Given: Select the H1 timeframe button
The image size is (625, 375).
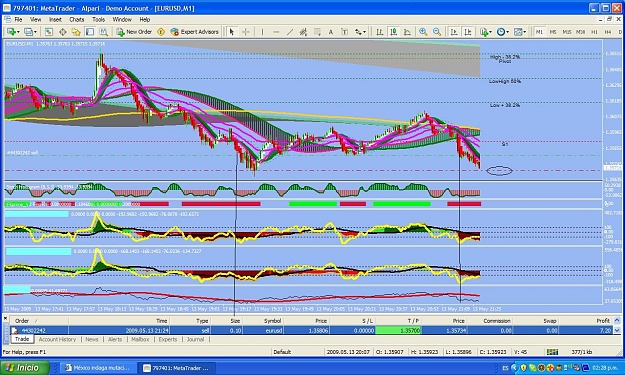Looking at the screenshot, I should [x=594, y=32].
